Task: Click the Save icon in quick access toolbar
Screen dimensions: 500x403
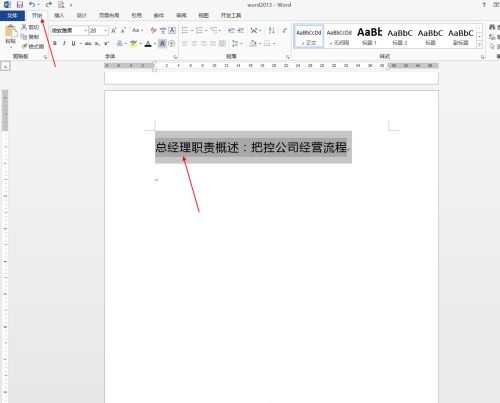Action: point(20,5)
